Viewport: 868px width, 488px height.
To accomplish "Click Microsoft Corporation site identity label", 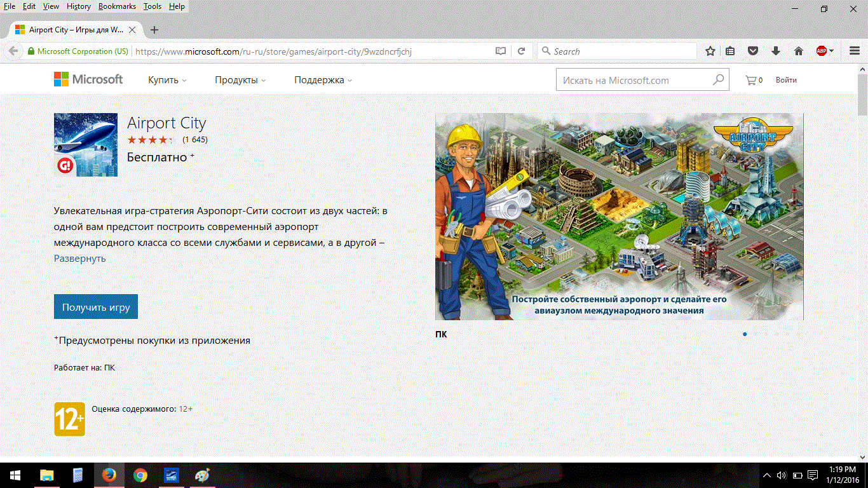I will 78,51.
